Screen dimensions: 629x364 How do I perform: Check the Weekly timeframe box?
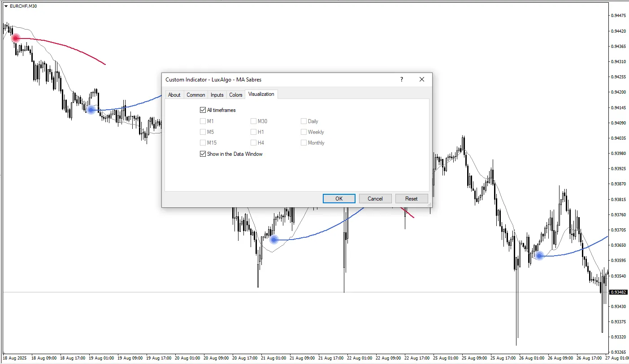tap(304, 132)
